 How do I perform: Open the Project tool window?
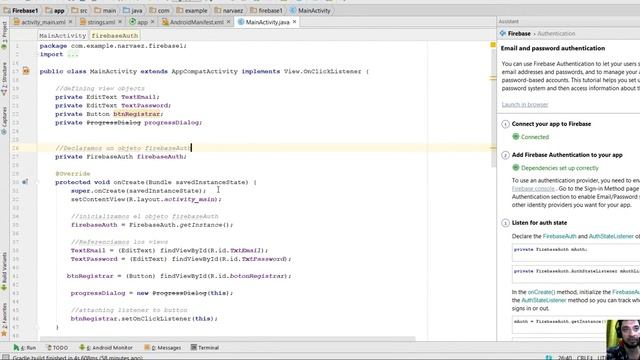coord(4,36)
